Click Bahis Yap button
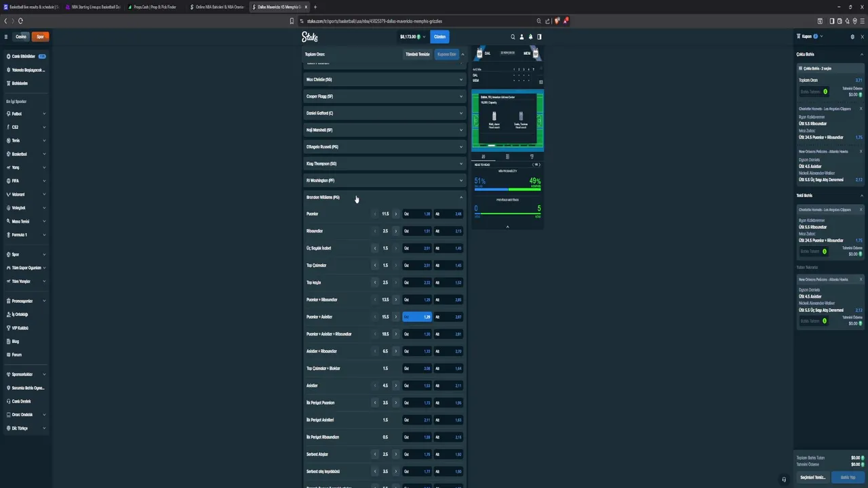This screenshot has width=868, height=488. pos(848,477)
